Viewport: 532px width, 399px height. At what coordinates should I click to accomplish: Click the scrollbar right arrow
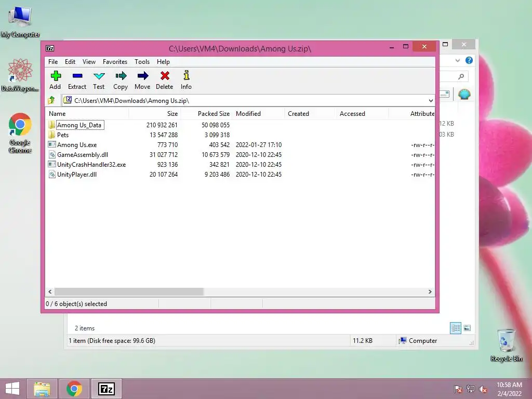[x=430, y=291]
